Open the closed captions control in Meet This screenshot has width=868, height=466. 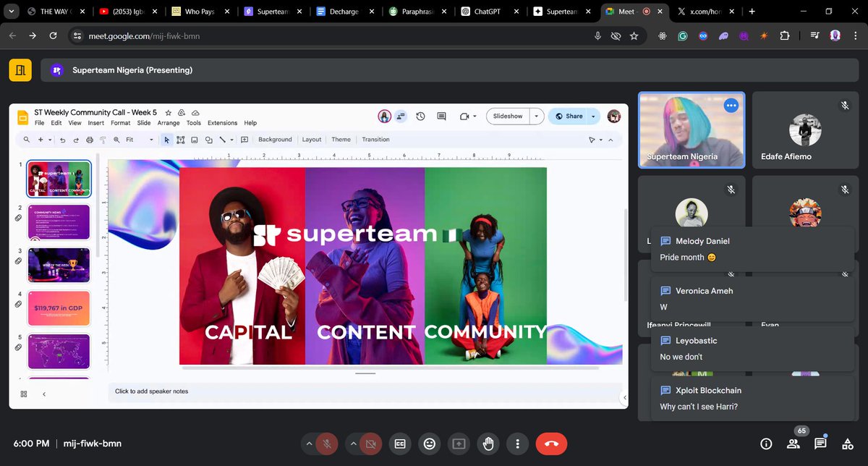(400, 444)
